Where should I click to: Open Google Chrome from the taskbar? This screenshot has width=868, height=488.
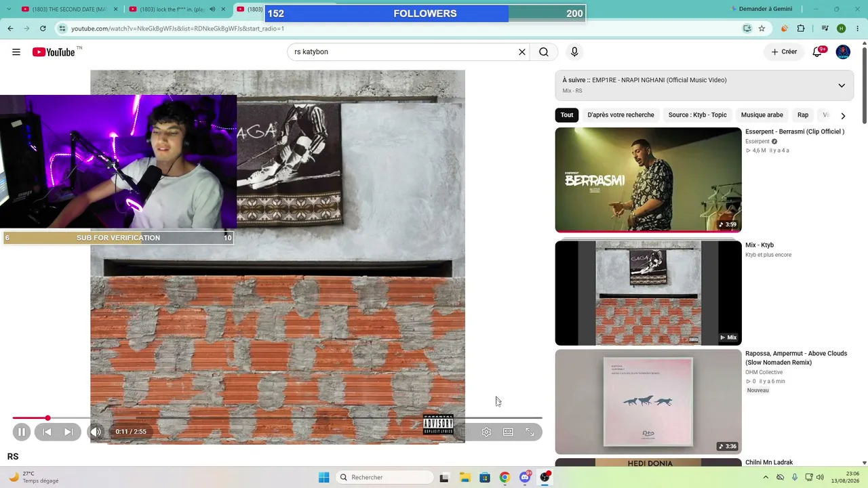[x=505, y=477]
